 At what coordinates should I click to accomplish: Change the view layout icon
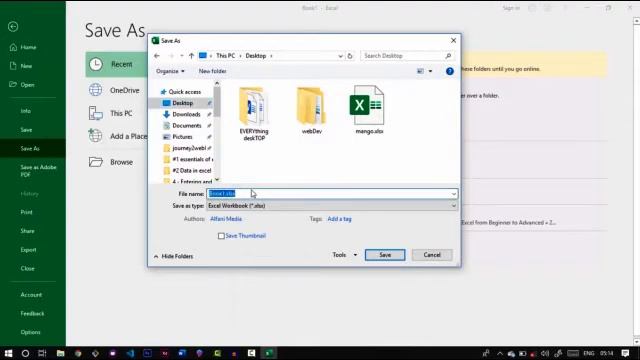pyautogui.click(x=420, y=71)
